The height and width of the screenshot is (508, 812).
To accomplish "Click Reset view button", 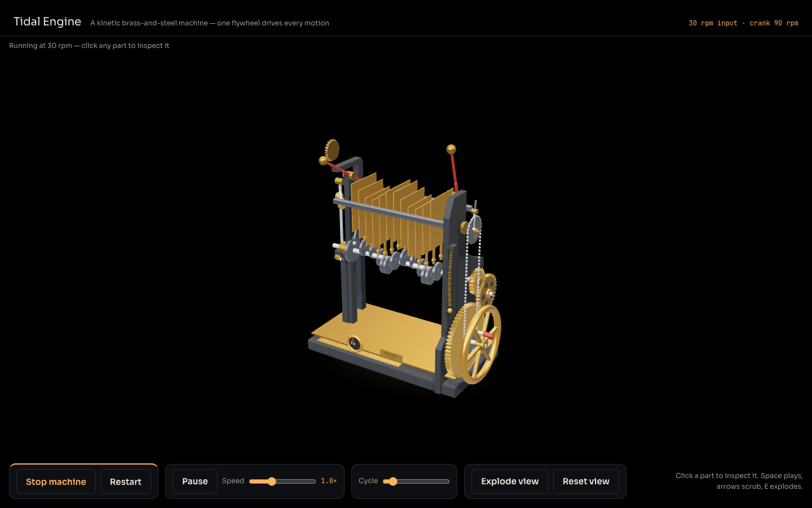I will (x=586, y=481).
